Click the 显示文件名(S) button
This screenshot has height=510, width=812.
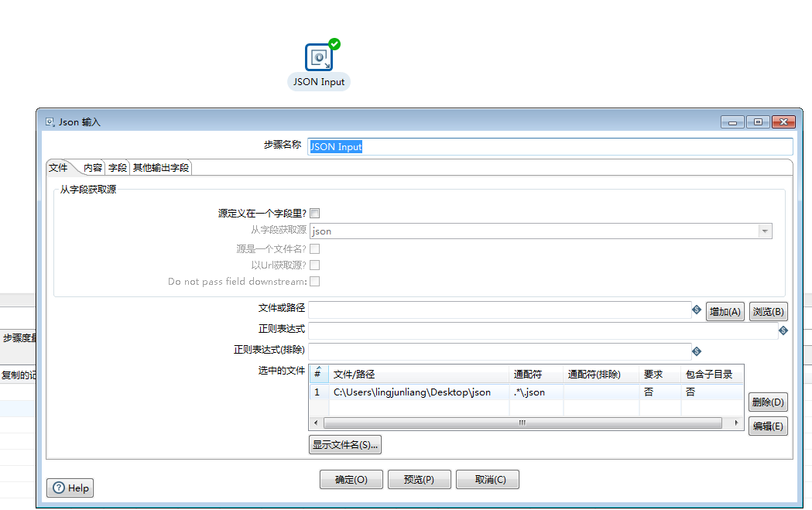344,443
